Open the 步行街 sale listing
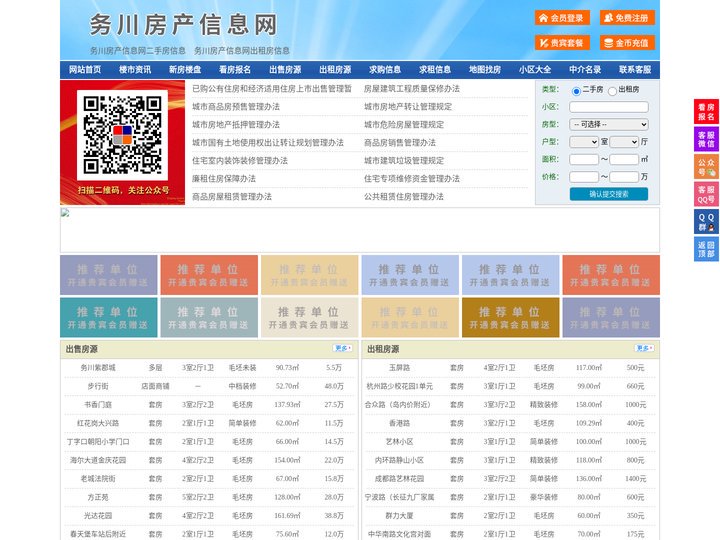 click(98, 386)
